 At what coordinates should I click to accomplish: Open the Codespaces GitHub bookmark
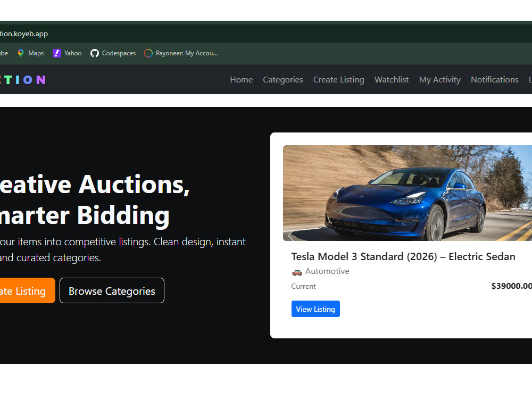pyautogui.click(x=113, y=53)
